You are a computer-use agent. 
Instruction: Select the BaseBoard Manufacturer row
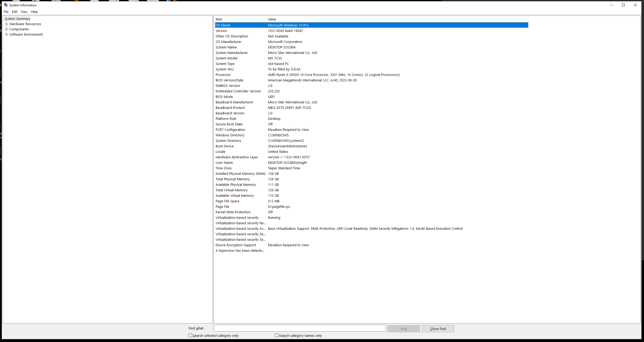point(371,102)
